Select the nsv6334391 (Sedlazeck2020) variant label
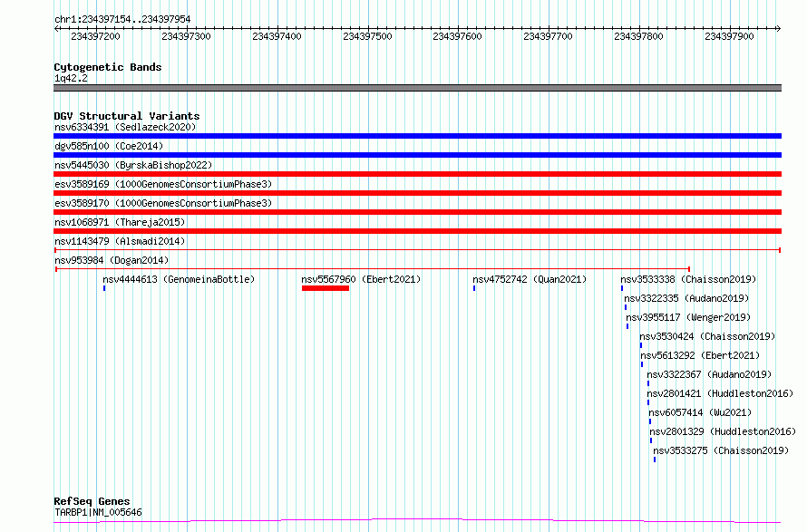Viewport: 807px width, 532px height. point(125,127)
